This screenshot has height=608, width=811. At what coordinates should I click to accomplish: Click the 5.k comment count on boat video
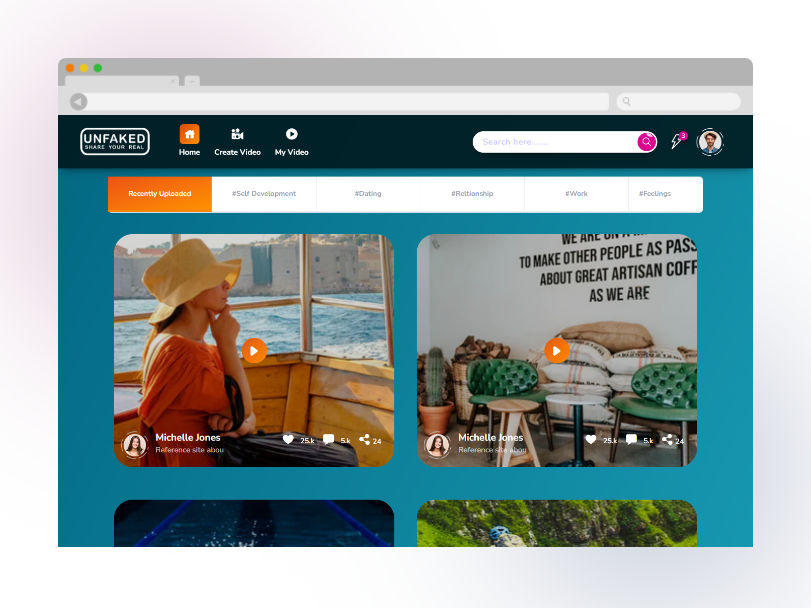pos(346,440)
